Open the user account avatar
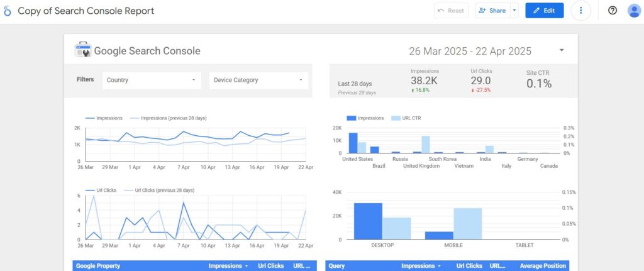This screenshot has width=644, height=271. click(634, 11)
